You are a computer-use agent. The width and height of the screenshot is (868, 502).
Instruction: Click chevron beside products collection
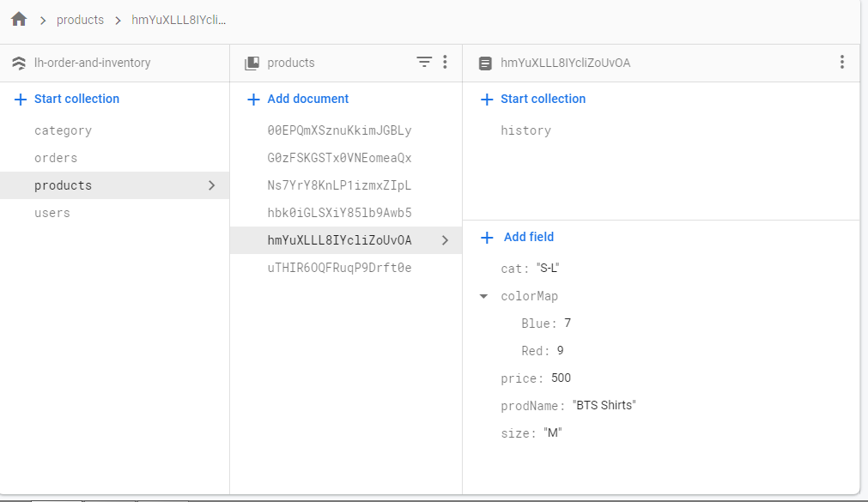point(211,185)
